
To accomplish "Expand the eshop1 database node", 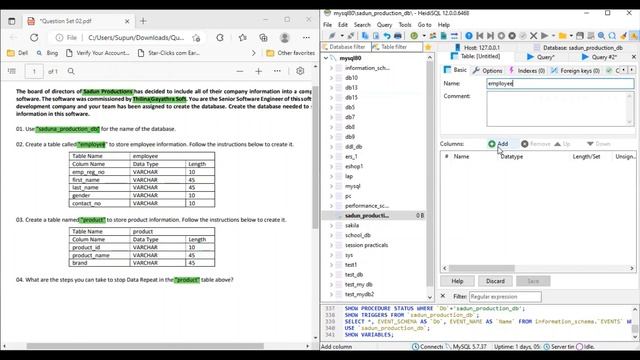I will tap(331, 166).
